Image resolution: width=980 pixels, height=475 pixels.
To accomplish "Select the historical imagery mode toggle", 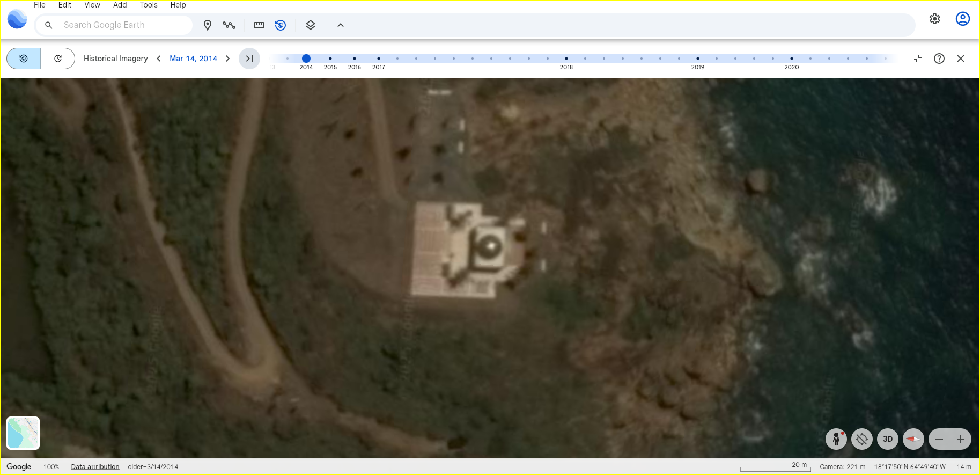I will tap(24, 59).
